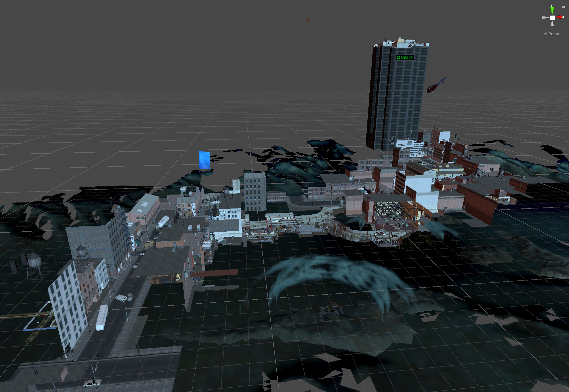This screenshot has height=392, width=569.
Task: Click the green Y axis cone on the gizmo
Action: click(552, 11)
